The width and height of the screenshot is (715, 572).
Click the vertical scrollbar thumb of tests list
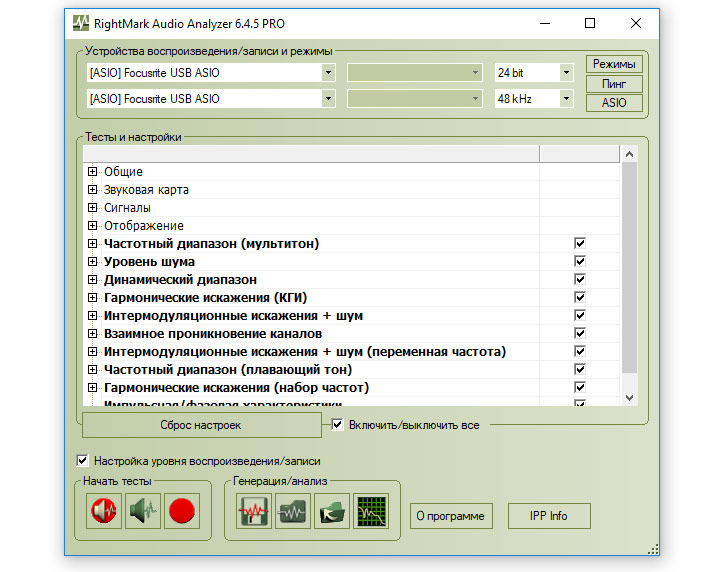629,267
